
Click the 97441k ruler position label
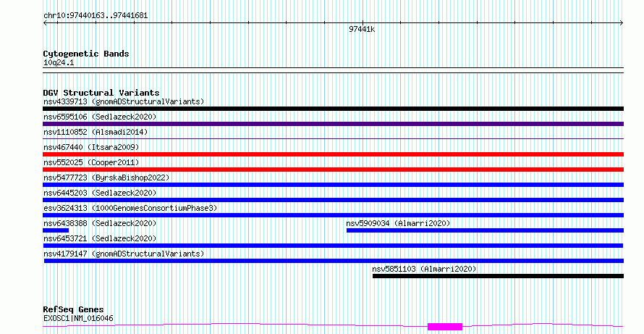point(361,30)
